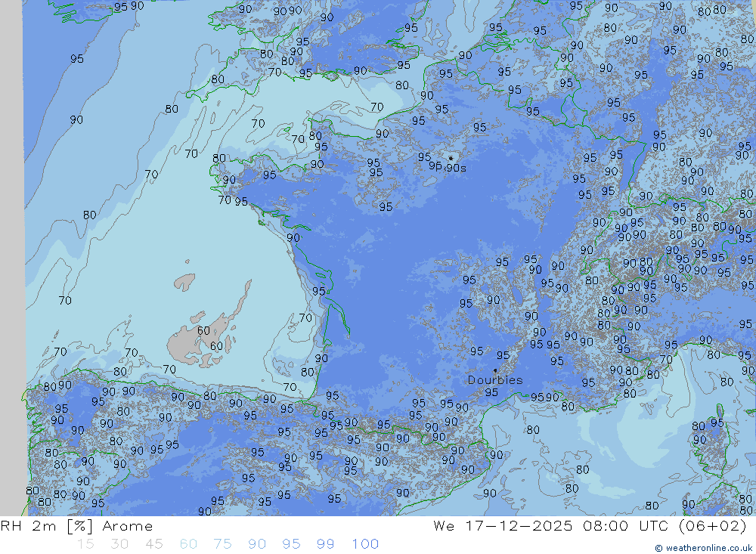Image resolution: width=756 pixels, height=554 pixels.
Task: Select legend value 75
Action: tap(223, 544)
